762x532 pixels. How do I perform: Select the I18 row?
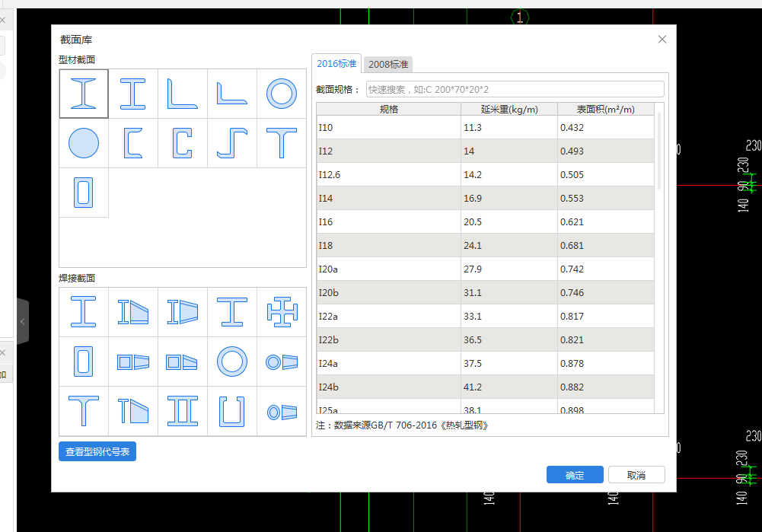click(486, 245)
